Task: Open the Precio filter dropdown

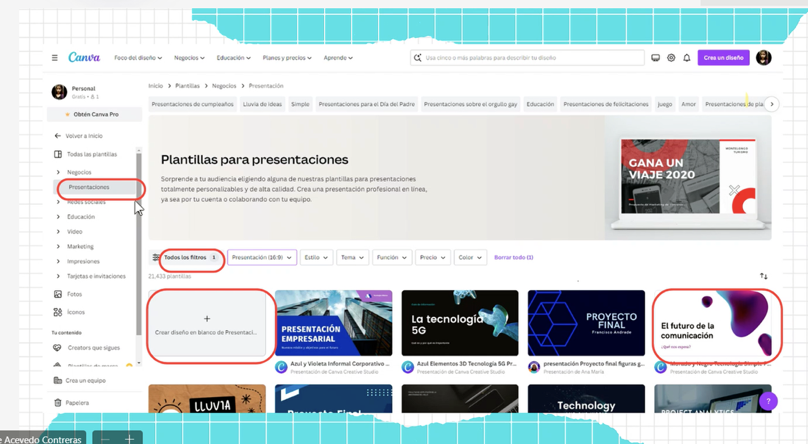Action: click(433, 257)
